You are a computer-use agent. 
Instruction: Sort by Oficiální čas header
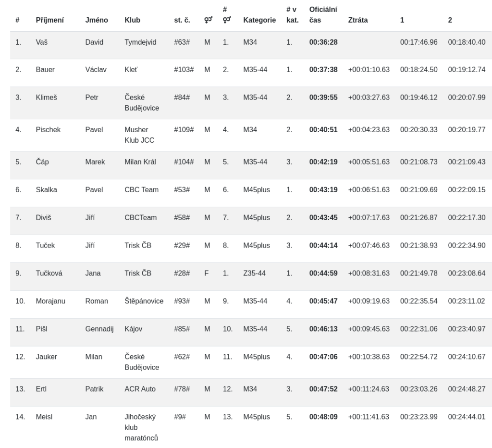[x=322, y=15]
